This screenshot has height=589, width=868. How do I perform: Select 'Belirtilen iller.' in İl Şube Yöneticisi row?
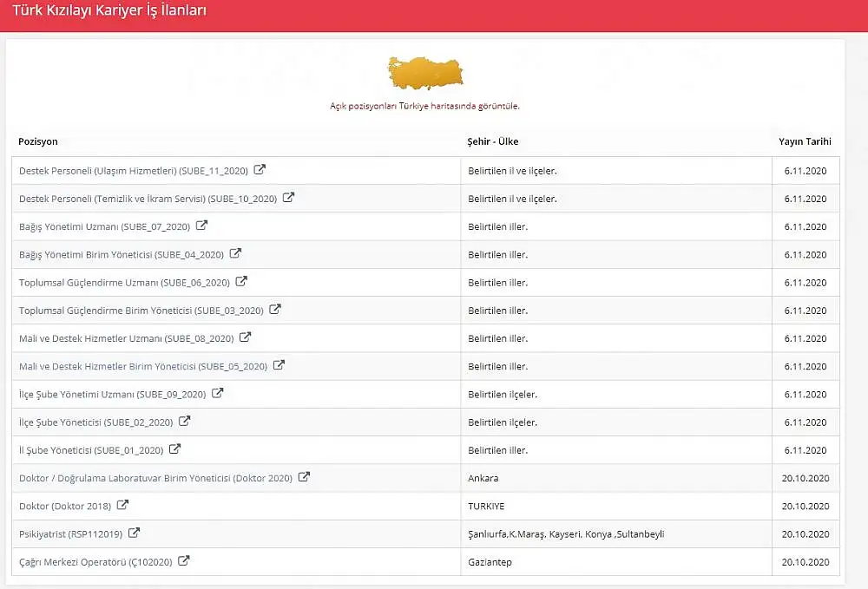coord(497,451)
